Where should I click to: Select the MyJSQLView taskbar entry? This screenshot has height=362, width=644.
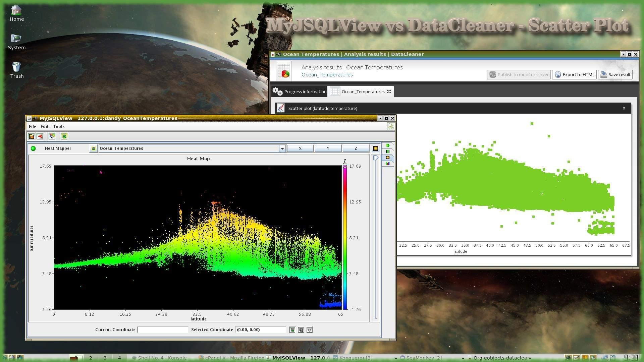pyautogui.click(x=299, y=358)
